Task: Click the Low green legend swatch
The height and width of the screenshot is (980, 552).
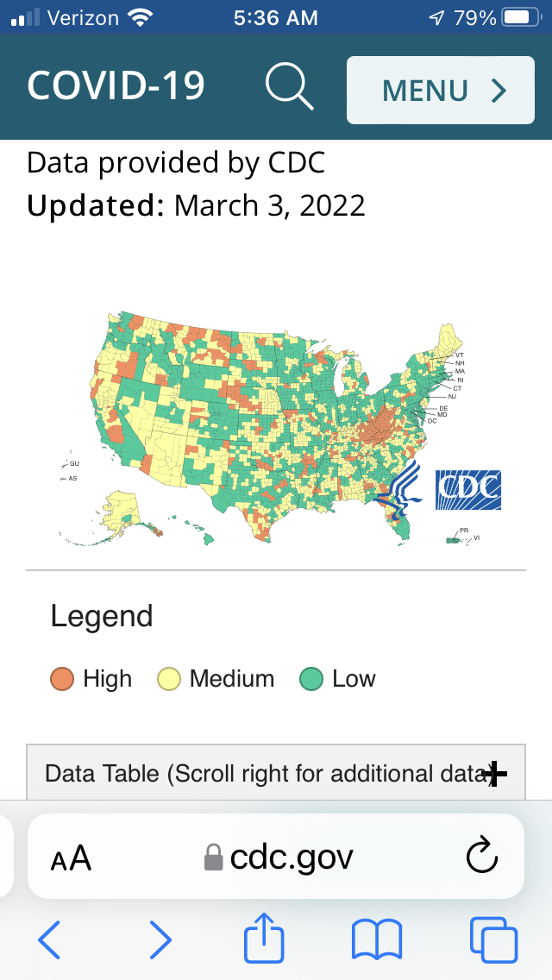Action: [311, 679]
